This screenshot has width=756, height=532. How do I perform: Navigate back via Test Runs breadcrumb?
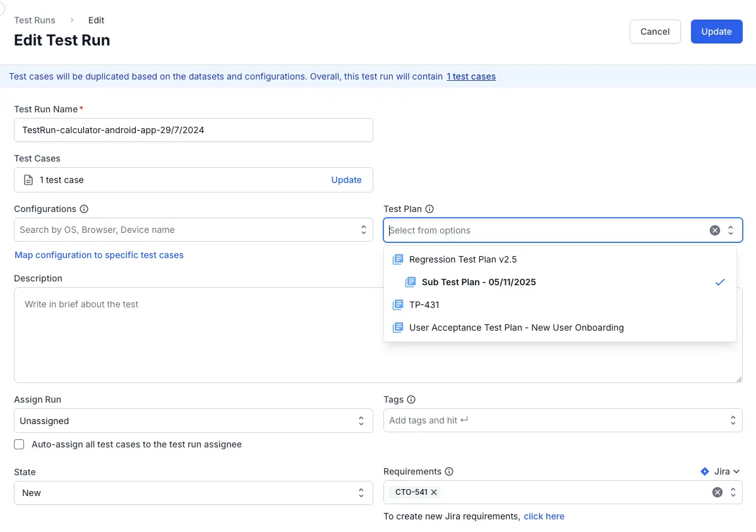tap(34, 20)
